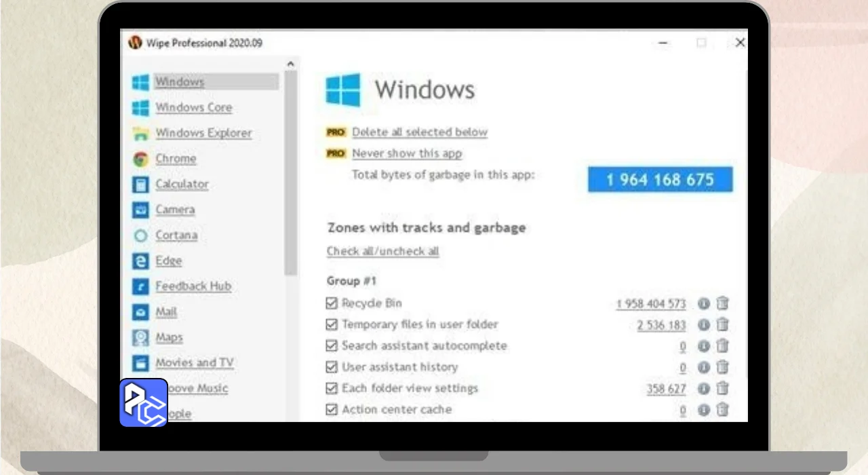Click the Cortana circle icon

click(x=140, y=235)
